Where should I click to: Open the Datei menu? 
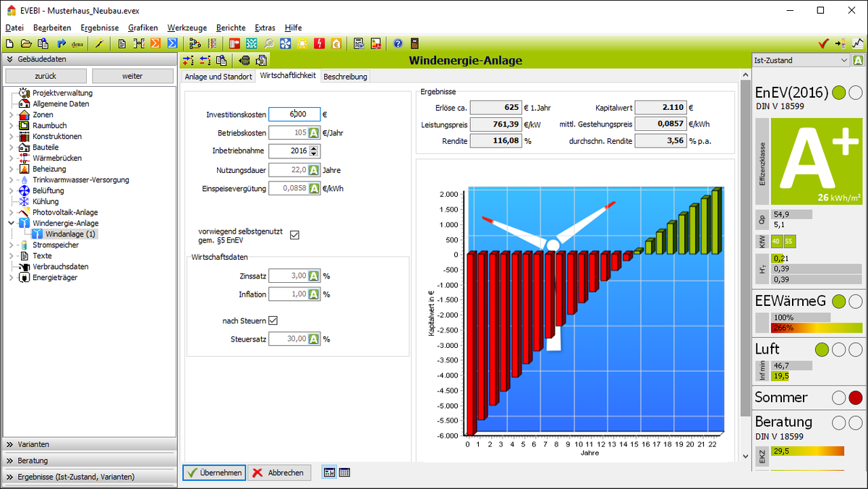(14, 27)
